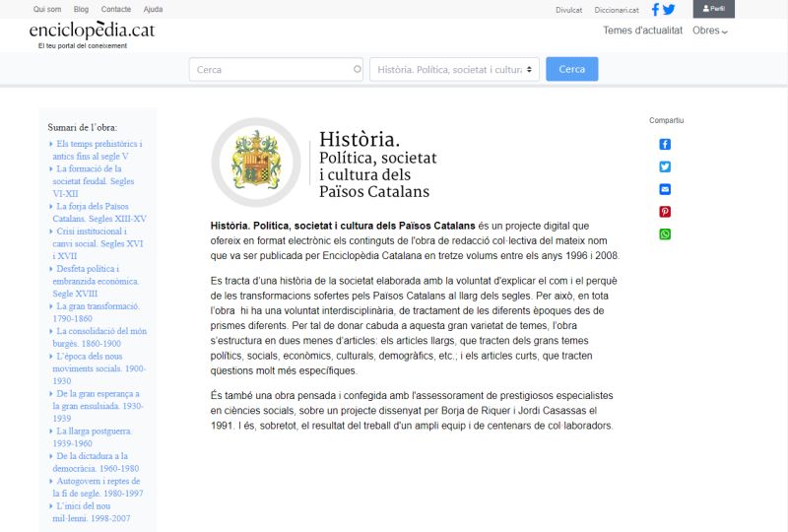Share on WhatsApp under Compartiu

point(665,234)
